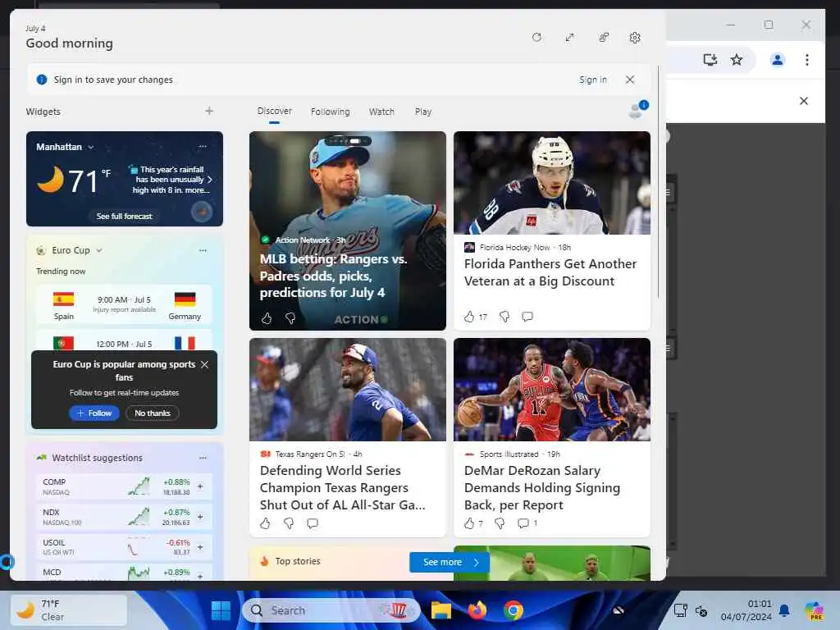Dislike the DeMar DeRozan article
Image resolution: width=840 pixels, height=630 pixels.
point(500,523)
